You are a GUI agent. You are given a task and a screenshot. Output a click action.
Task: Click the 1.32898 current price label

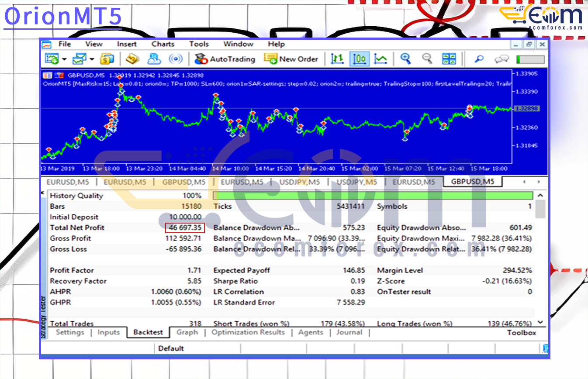tap(527, 108)
